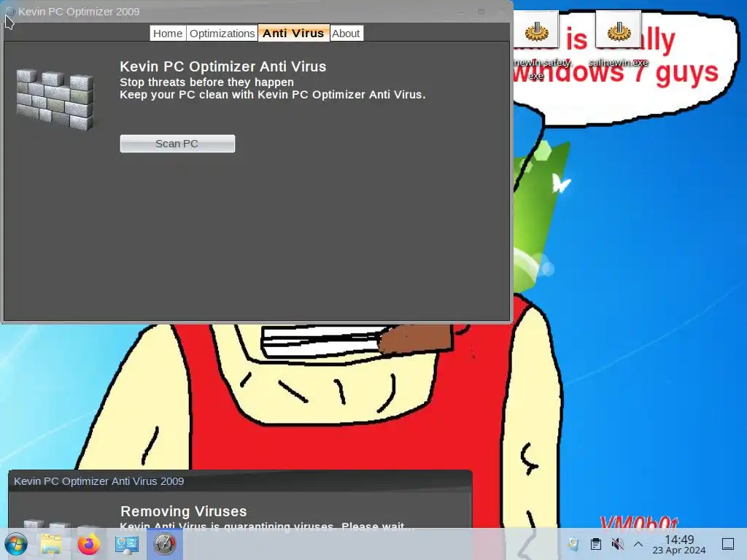Image resolution: width=747 pixels, height=560 pixels.
Task: Expand hidden system tray icons arrow
Action: coord(638,544)
